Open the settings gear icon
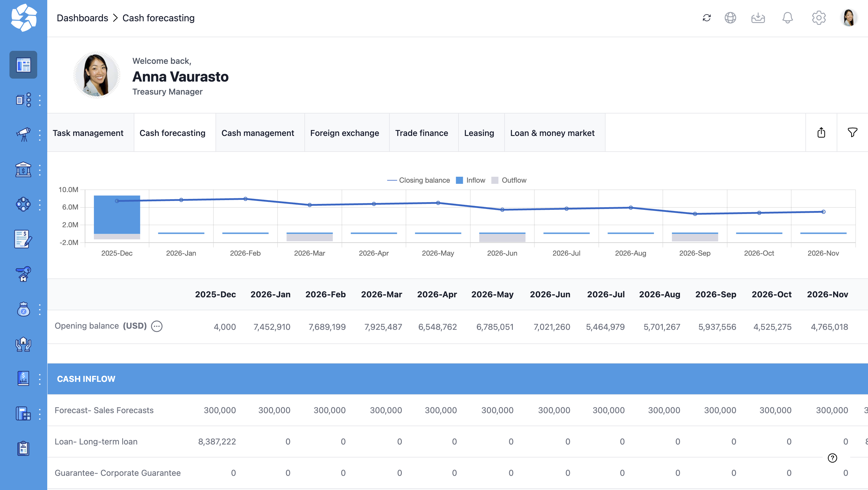The width and height of the screenshot is (868, 490). click(x=818, y=18)
